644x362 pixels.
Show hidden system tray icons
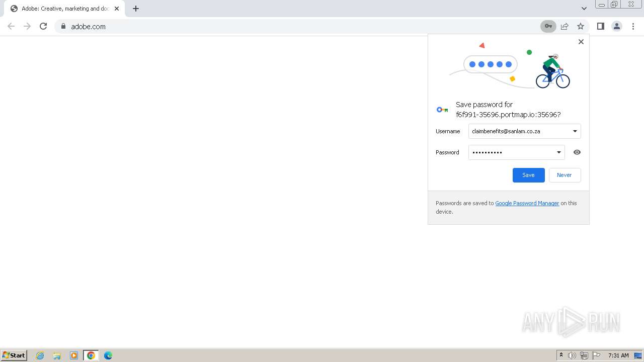pos(561,355)
